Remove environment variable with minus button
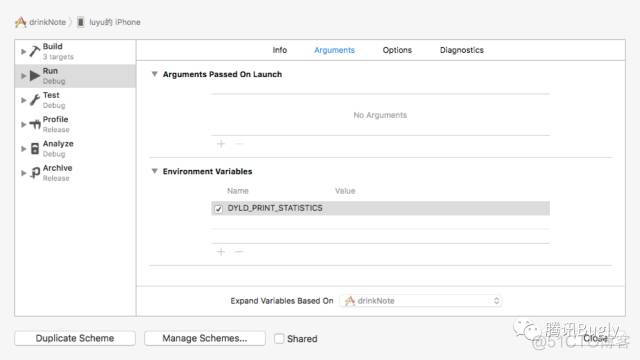This screenshot has height=360, width=640. pyautogui.click(x=239, y=251)
